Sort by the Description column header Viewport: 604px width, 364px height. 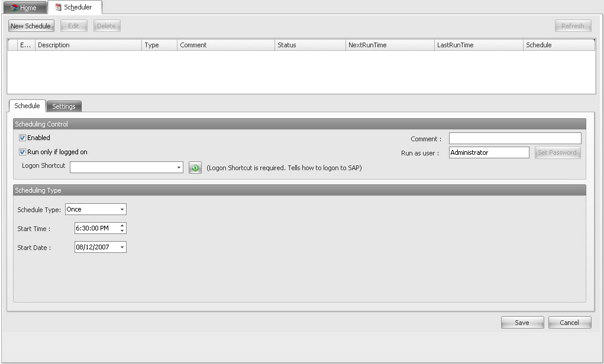89,45
